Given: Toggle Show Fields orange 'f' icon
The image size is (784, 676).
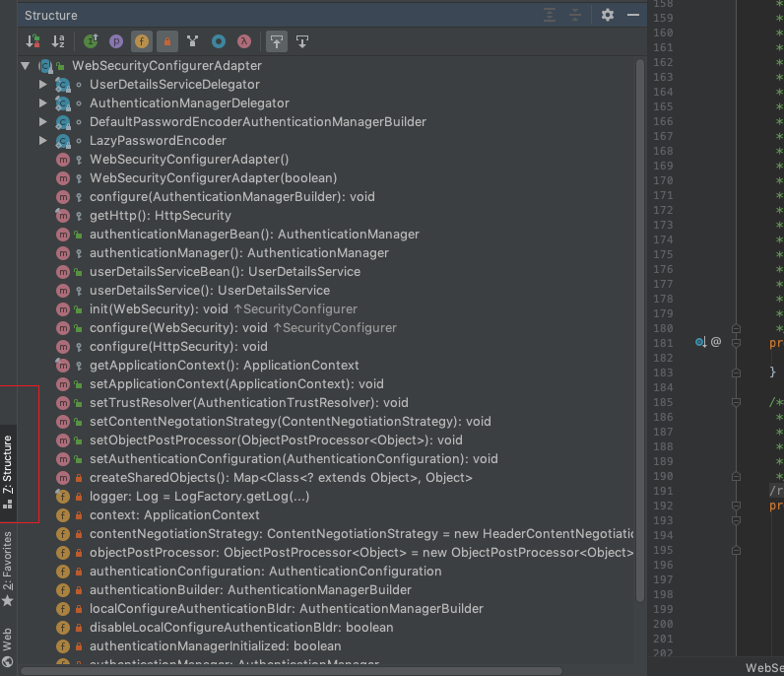Looking at the screenshot, I should pyautogui.click(x=142, y=41).
